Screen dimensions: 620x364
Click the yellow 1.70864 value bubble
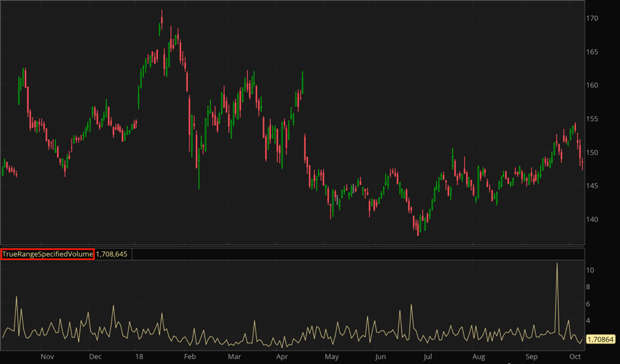602,339
